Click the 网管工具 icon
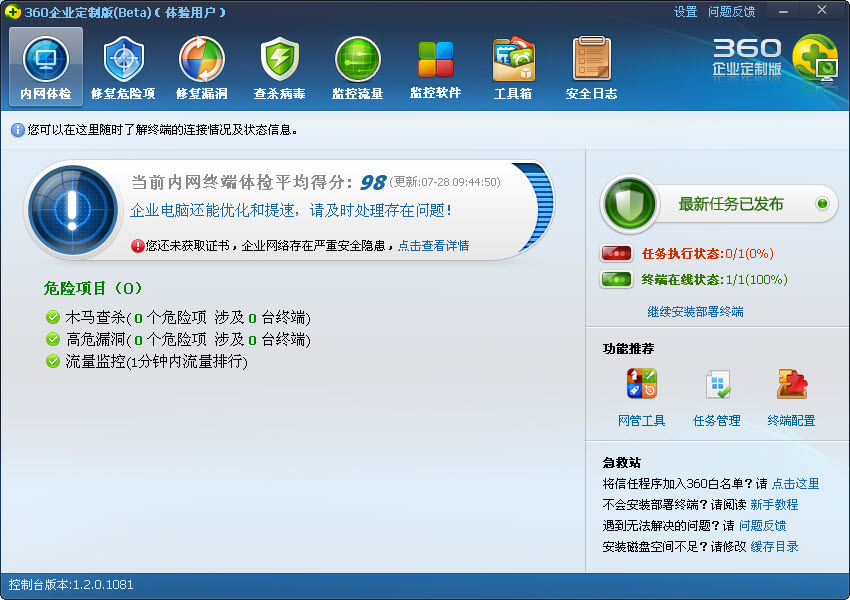The width and height of the screenshot is (850, 600). point(642,383)
